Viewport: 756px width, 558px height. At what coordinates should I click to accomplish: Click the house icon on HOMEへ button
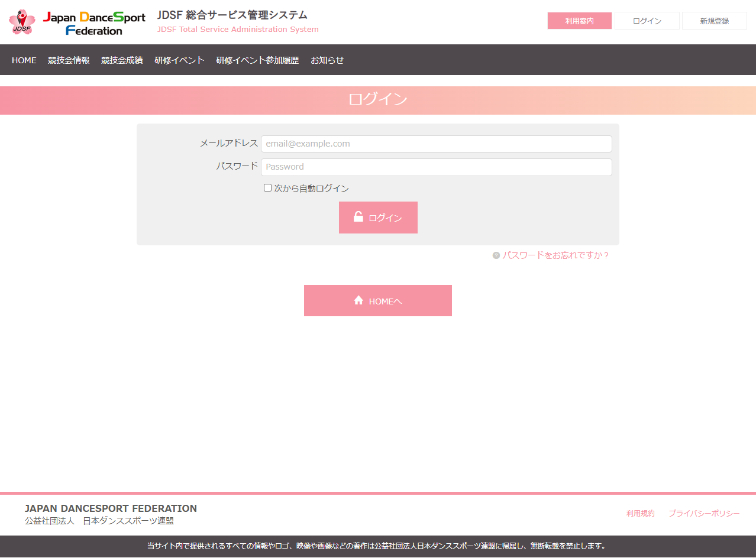tap(358, 300)
